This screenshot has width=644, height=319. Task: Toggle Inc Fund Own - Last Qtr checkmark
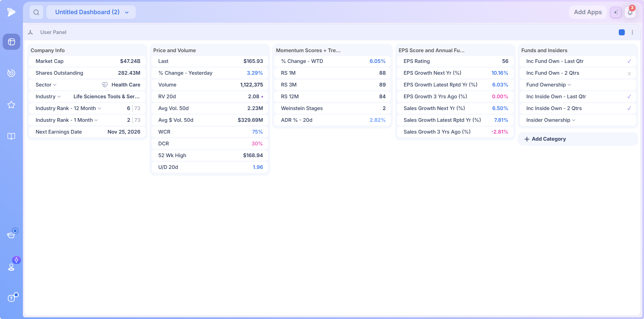tap(629, 61)
